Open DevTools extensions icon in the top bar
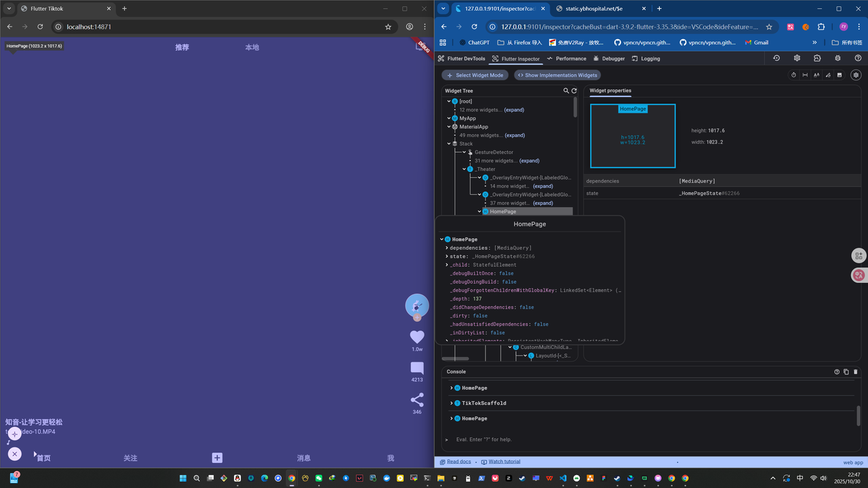 pyautogui.click(x=817, y=58)
